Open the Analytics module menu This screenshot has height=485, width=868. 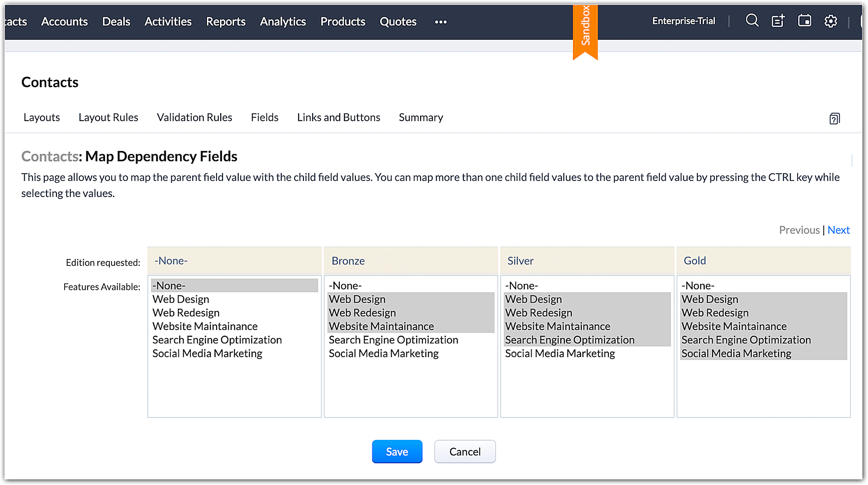click(283, 21)
